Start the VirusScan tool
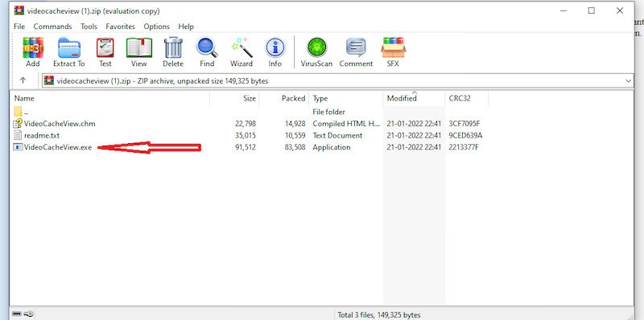Viewport: 644px width, 320px height. tap(316, 47)
